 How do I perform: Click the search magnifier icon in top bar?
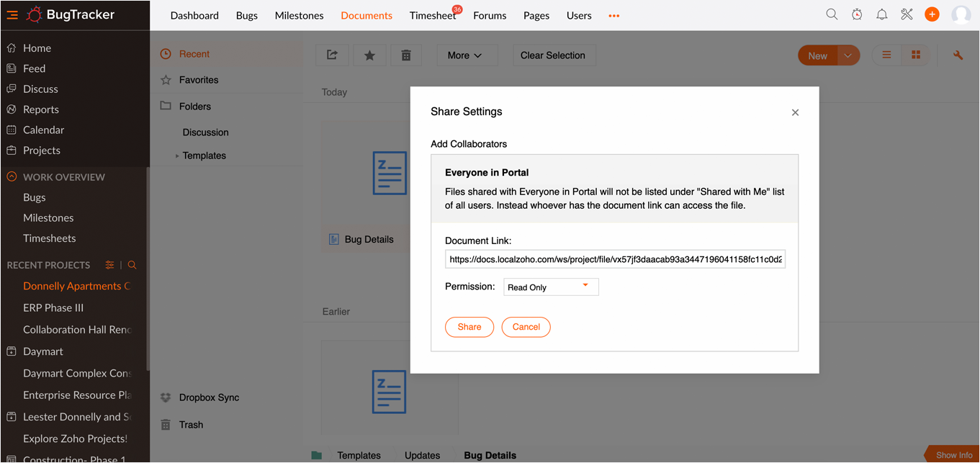click(832, 14)
